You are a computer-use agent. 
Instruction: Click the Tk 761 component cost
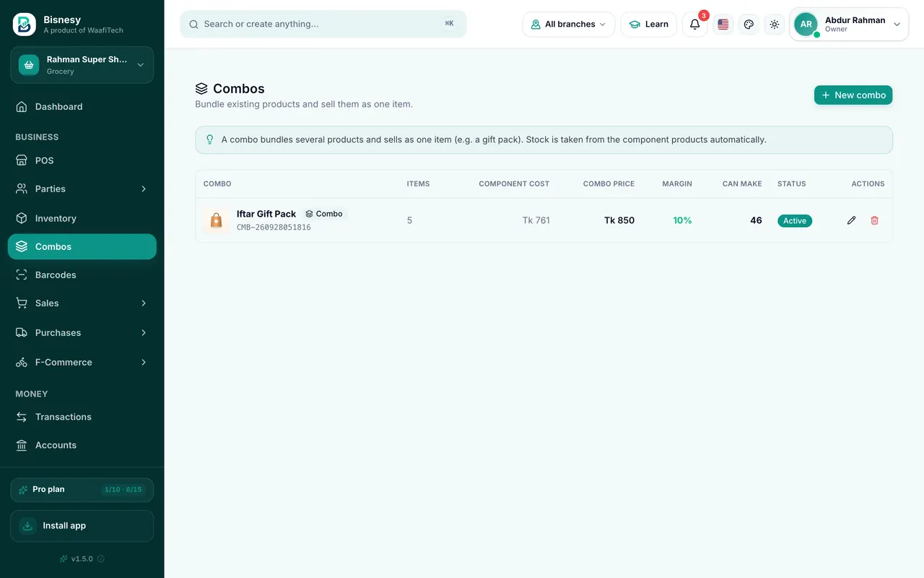tap(536, 220)
